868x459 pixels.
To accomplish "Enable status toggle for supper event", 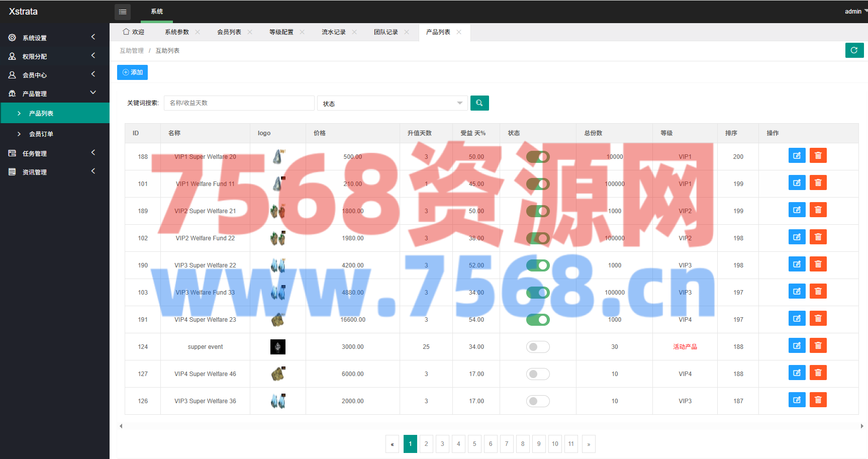I will 537,347.
